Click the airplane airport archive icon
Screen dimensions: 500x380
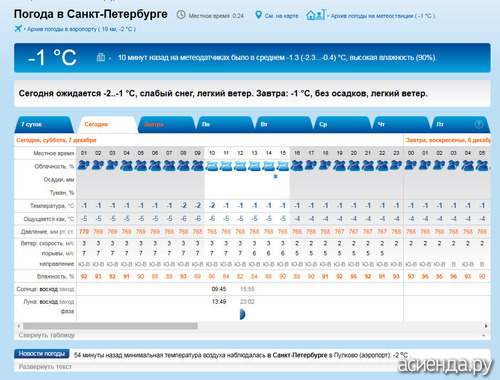(18, 29)
